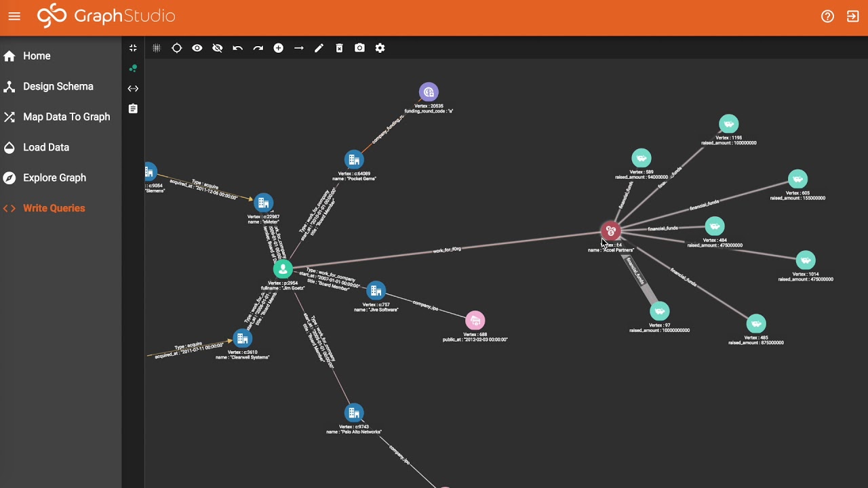Select the Accel Partners fund vertex
868x488 pixels.
point(611,232)
